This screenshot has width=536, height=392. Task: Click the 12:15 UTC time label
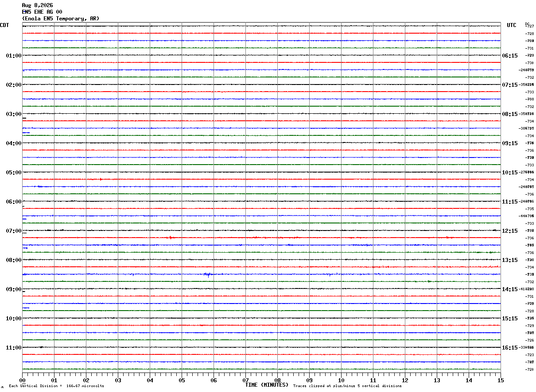pyautogui.click(x=509, y=231)
